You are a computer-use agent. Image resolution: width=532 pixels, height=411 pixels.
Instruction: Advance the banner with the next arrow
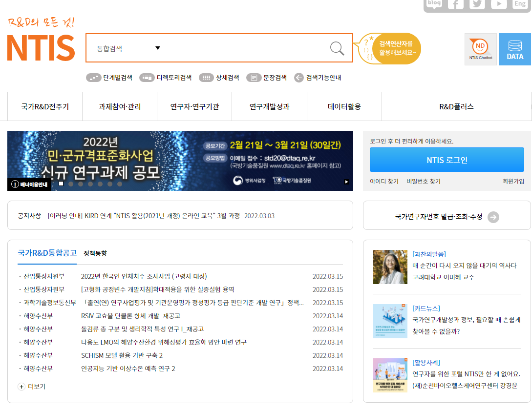[346, 181]
